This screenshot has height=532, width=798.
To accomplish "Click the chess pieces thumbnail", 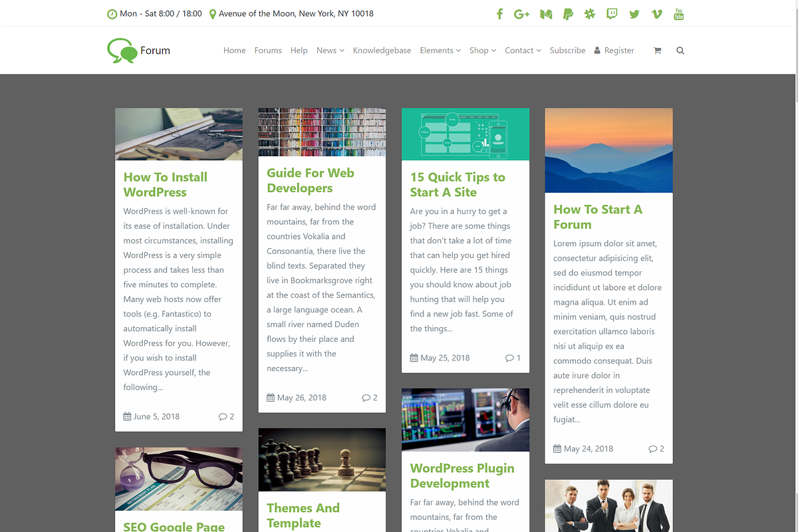I will point(322,460).
